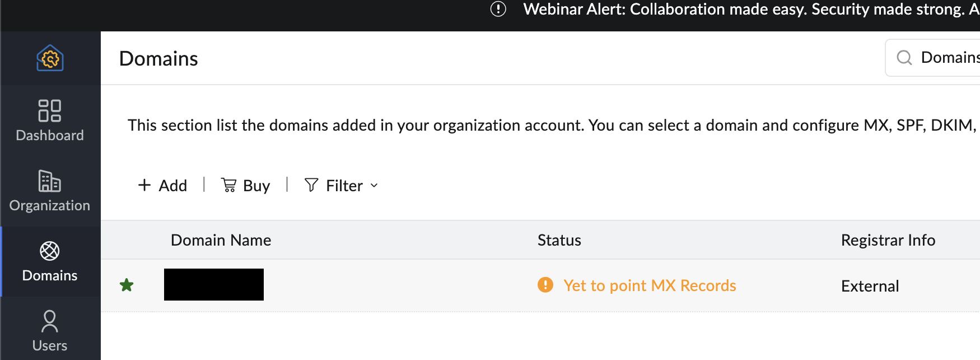Open the admin console home logo
This screenshot has height=360, width=980.
pos(50,58)
